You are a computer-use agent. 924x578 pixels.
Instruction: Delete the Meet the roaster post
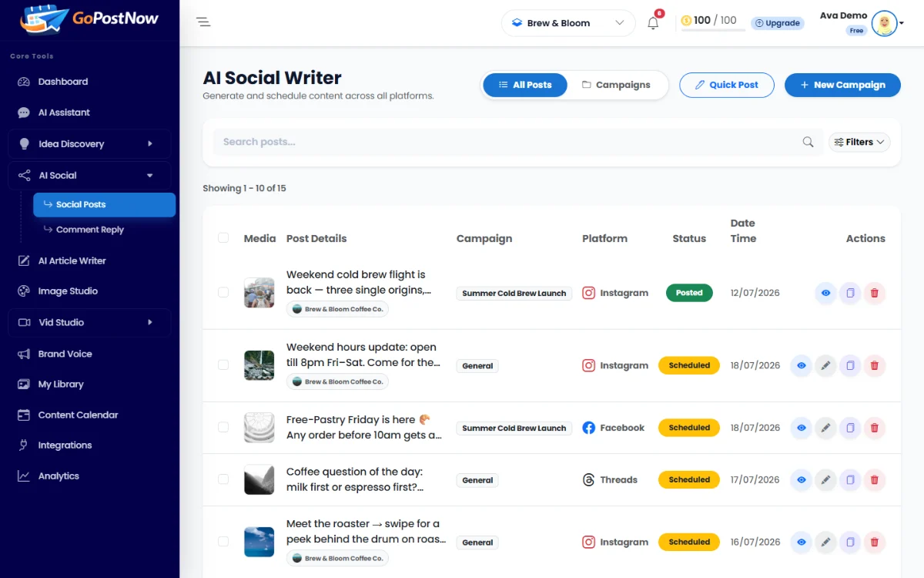click(875, 542)
